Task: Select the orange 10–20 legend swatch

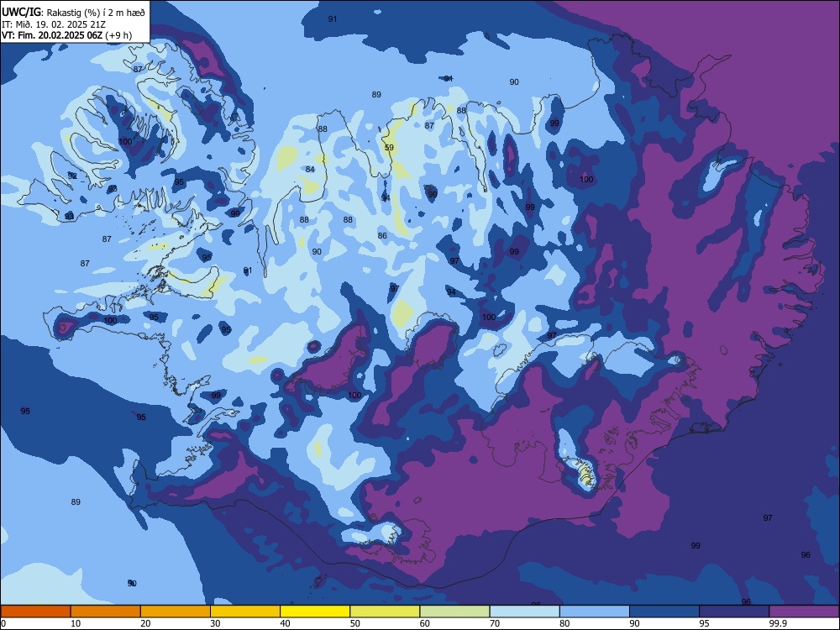Action: (106, 612)
